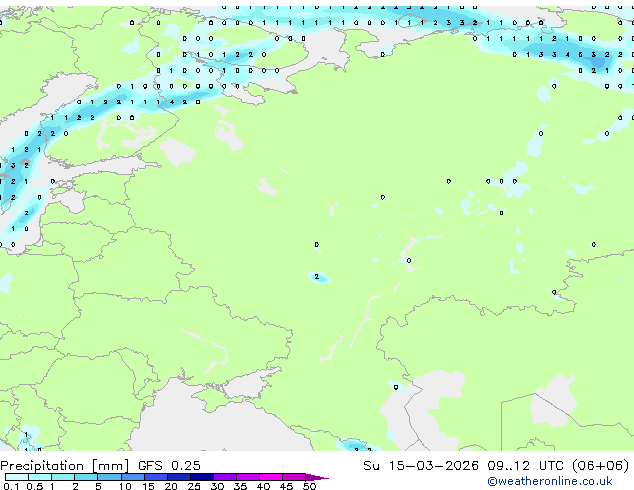Click the date 'Su 15-03-2026'

421,465
